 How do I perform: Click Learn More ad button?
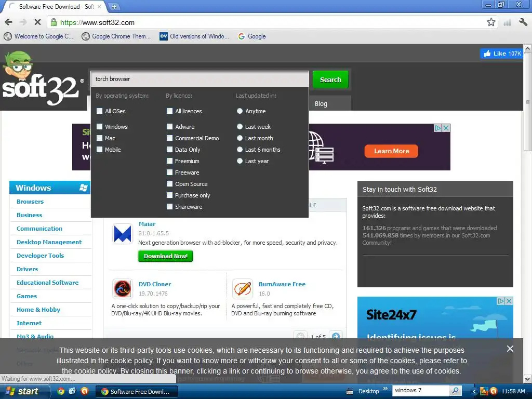pos(391,151)
